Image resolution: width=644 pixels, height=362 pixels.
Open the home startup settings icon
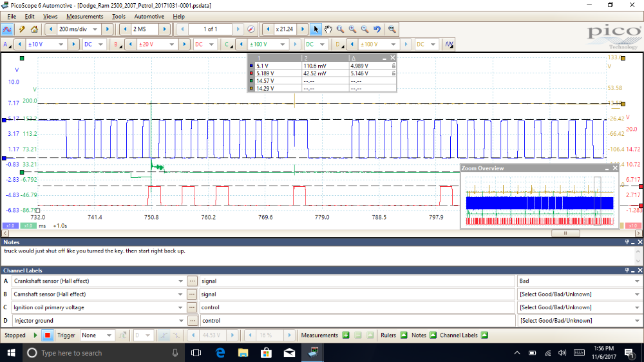tap(34, 29)
